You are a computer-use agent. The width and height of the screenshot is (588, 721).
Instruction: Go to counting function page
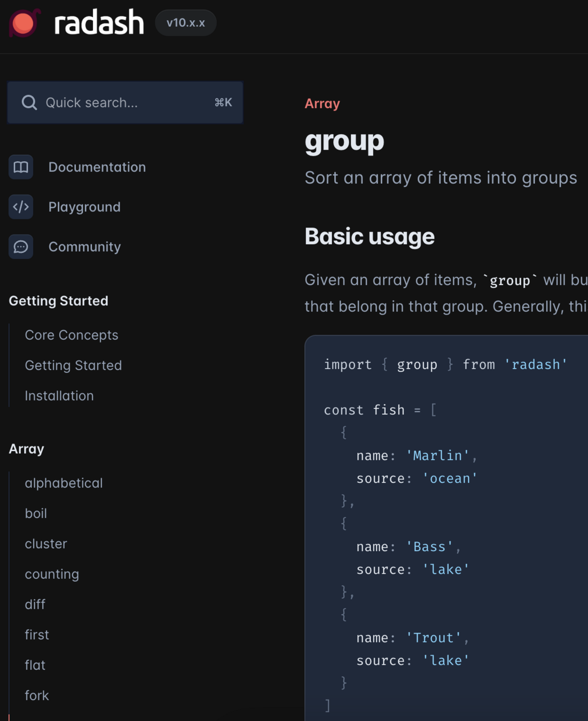click(52, 574)
